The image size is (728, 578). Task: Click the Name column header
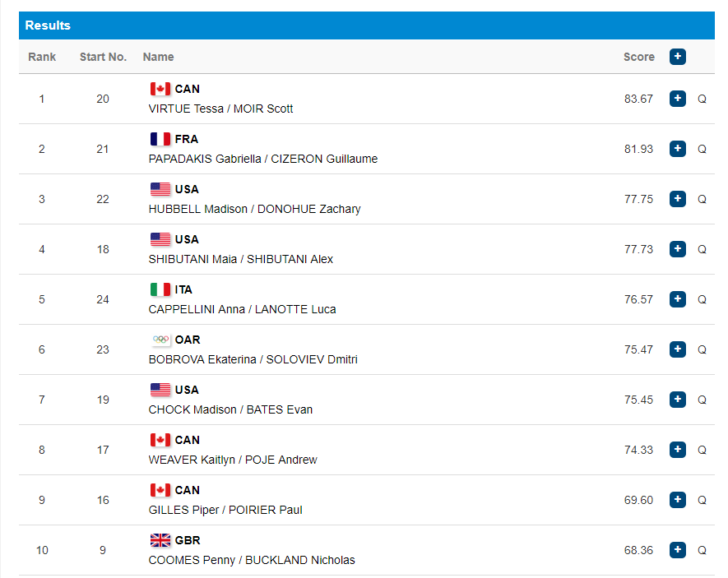(158, 57)
